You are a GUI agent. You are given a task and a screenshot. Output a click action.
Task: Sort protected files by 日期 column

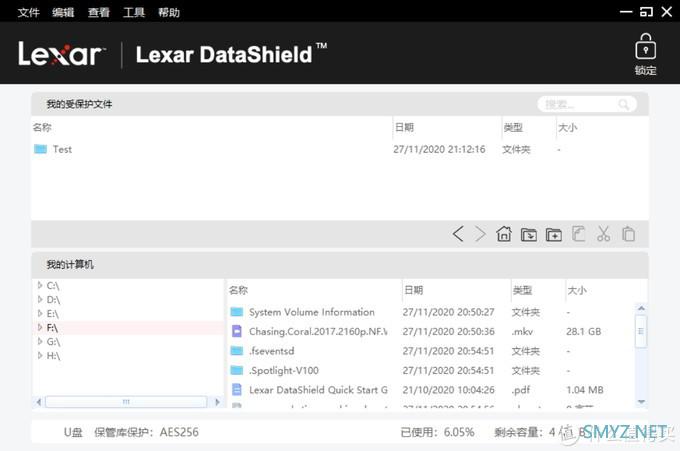click(x=404, y=127)
